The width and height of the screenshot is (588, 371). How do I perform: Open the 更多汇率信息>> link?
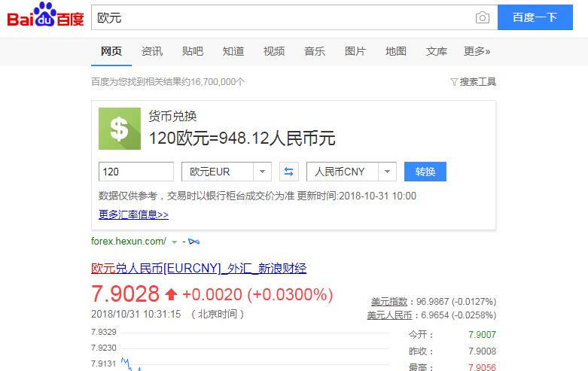click(133, 214)
